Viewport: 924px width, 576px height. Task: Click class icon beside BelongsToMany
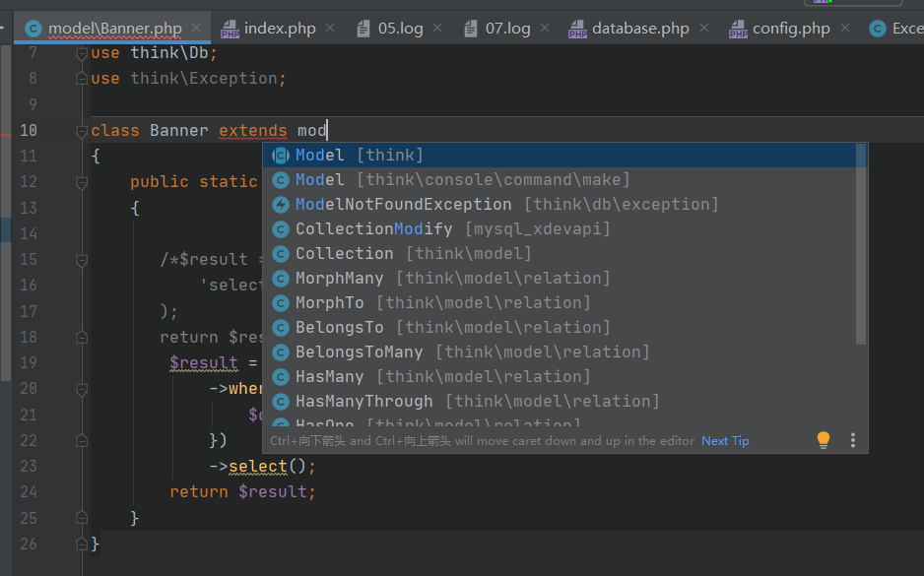click(281, 352)
